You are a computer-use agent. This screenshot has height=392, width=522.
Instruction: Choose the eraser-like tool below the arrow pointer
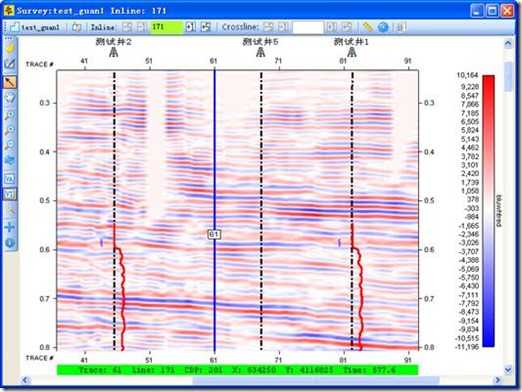point(10,98)
